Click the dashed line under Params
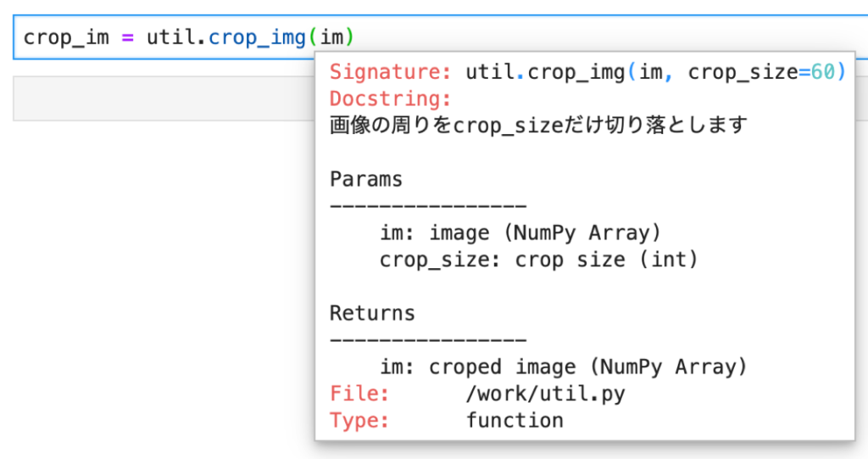Screen dimensions: 868x459 (x=428, y=205)
